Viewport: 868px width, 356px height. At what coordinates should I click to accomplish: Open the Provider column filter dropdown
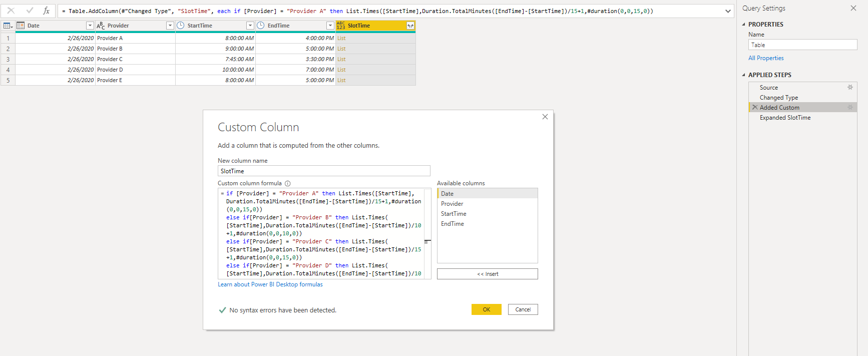click(x=170, y=26)
